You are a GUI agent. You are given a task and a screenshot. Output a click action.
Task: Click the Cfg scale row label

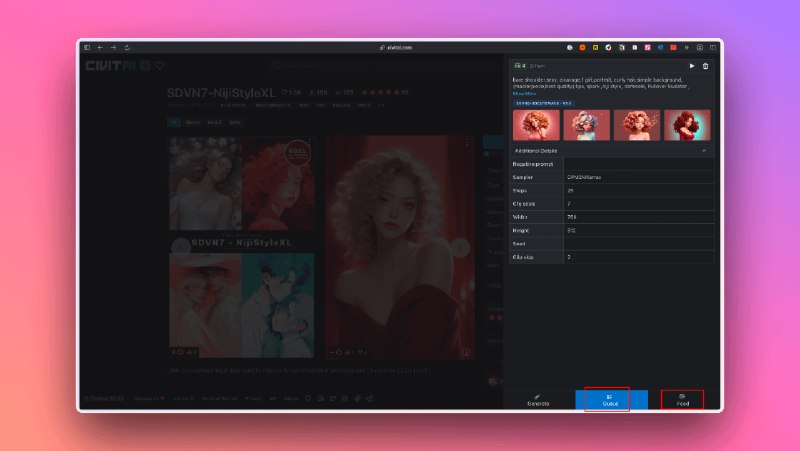pos(524,204)
